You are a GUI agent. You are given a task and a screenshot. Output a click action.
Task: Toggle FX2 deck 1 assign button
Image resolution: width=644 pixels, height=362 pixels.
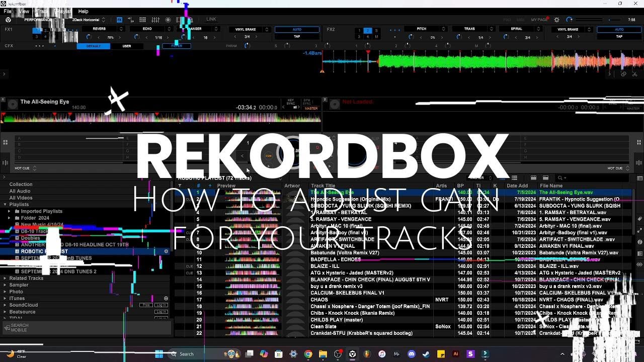click(359, 31)
